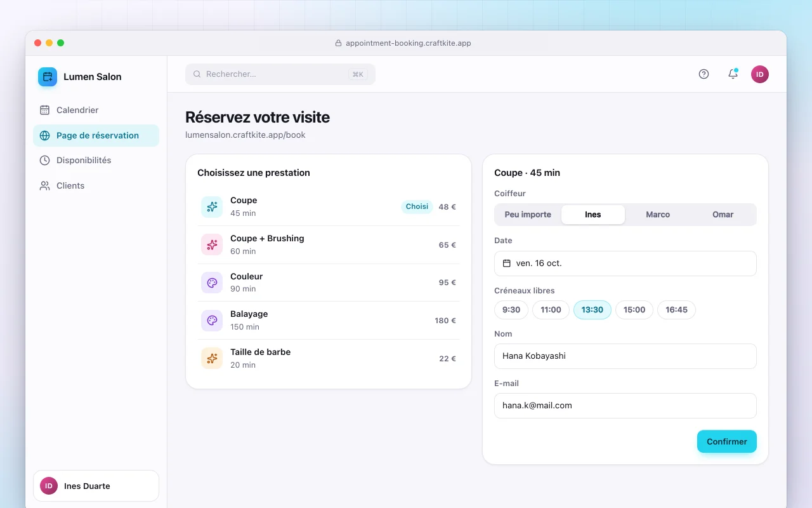The height and width of the screenshot is (508, 812).
Task: Click the Réservez votre visite heading
Action: point(258,117)
